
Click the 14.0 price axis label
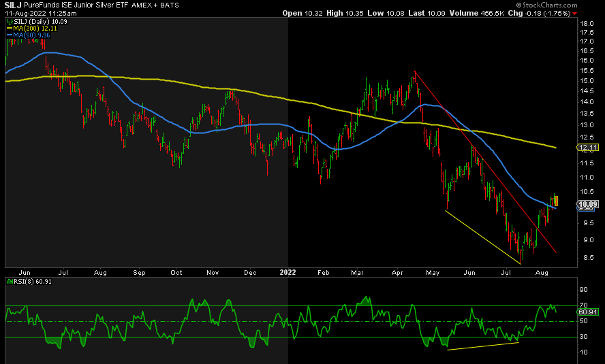click(587, 102)
